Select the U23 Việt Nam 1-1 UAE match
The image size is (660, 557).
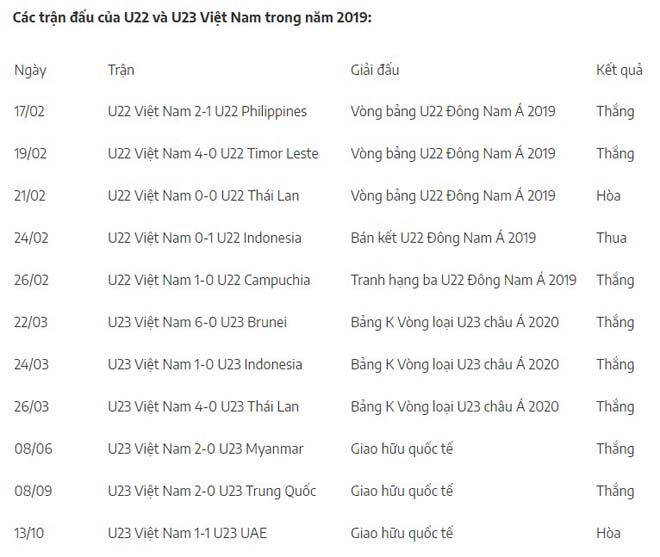(x=187, y=533)
